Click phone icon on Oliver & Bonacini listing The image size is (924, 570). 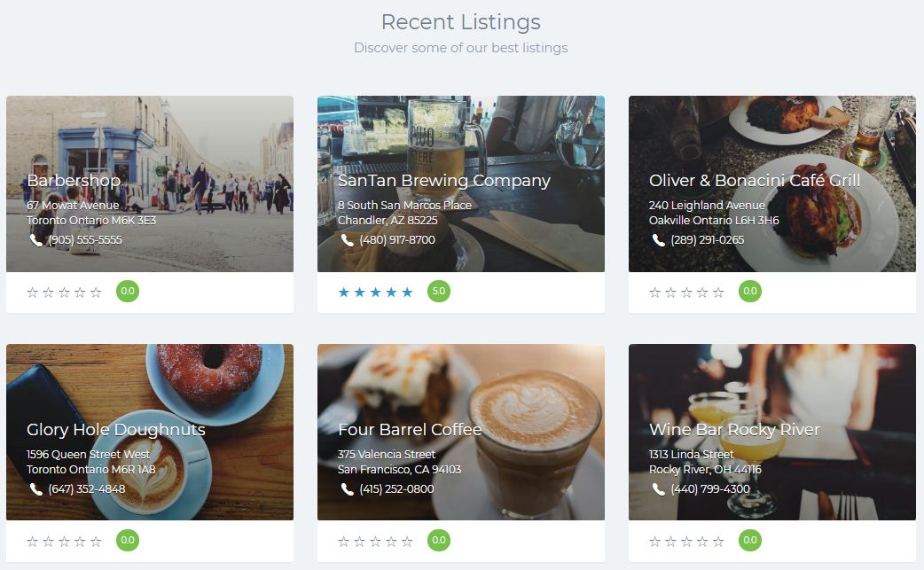coord(659,240)
